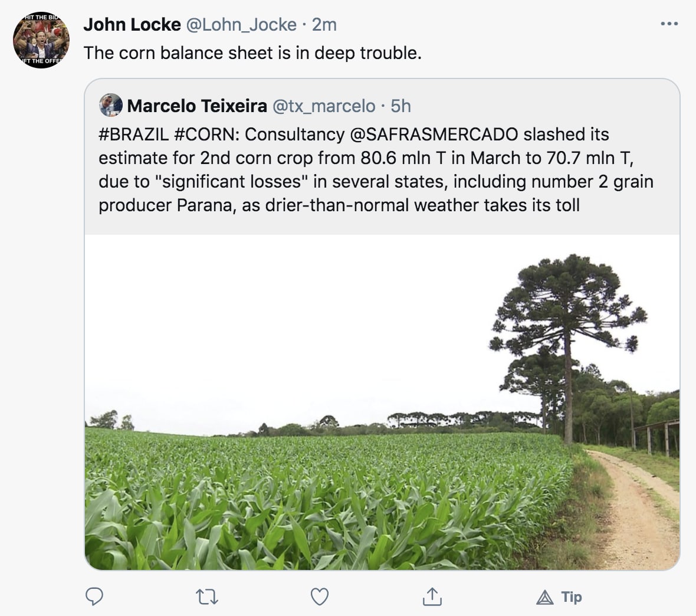Click the John Locke display name
Screen dimensions: 696x616
132,24
